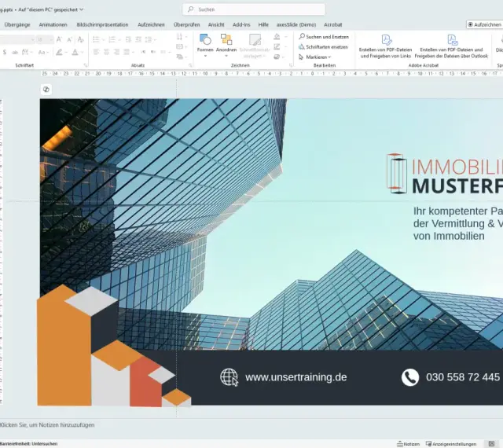Open Zeichnen dialog launcher
The width and height of the screenshot is (503, 448).
[291, 65]
